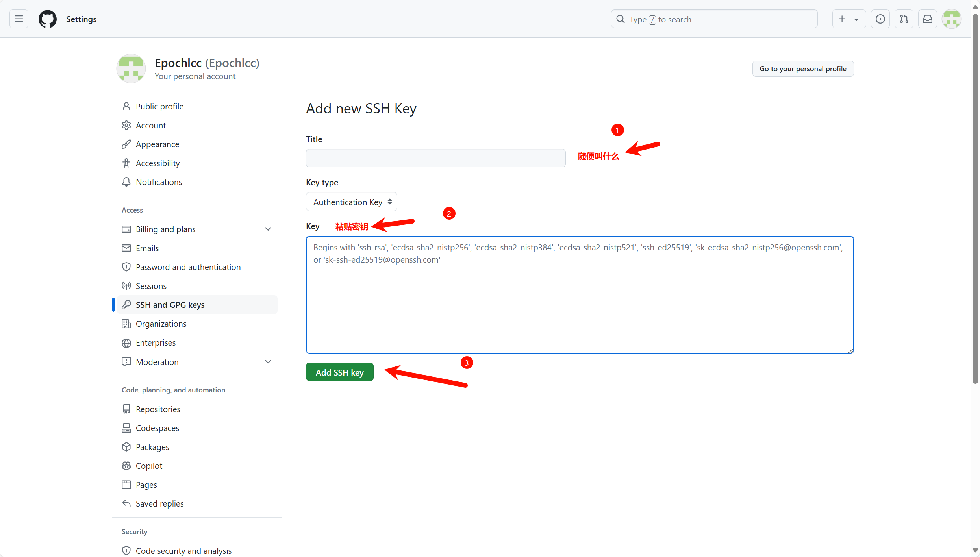Click Go to your personal profile
Image resolution: width=980 pixels, height=557 pixels.
coord(803,68)
